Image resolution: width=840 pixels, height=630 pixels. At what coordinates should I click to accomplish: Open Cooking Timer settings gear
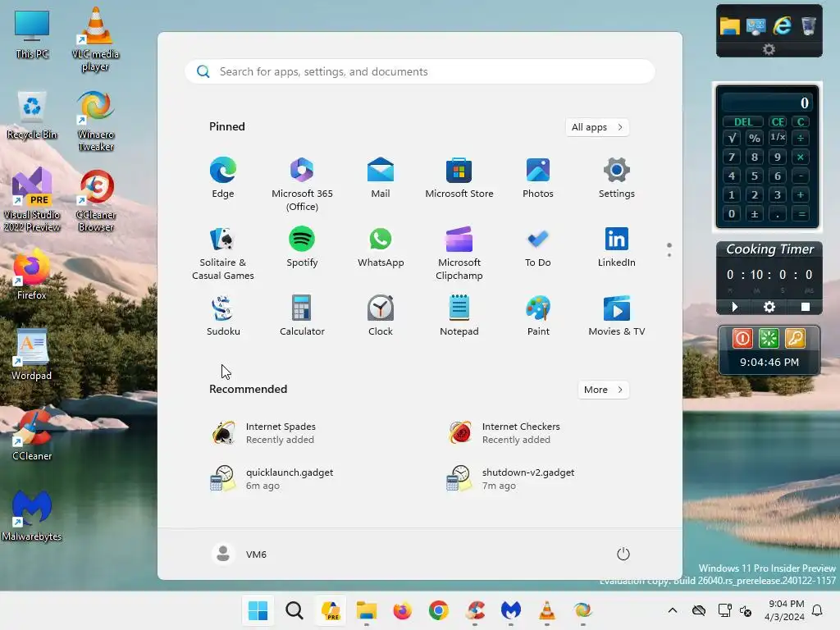click(x=769, y=307)
